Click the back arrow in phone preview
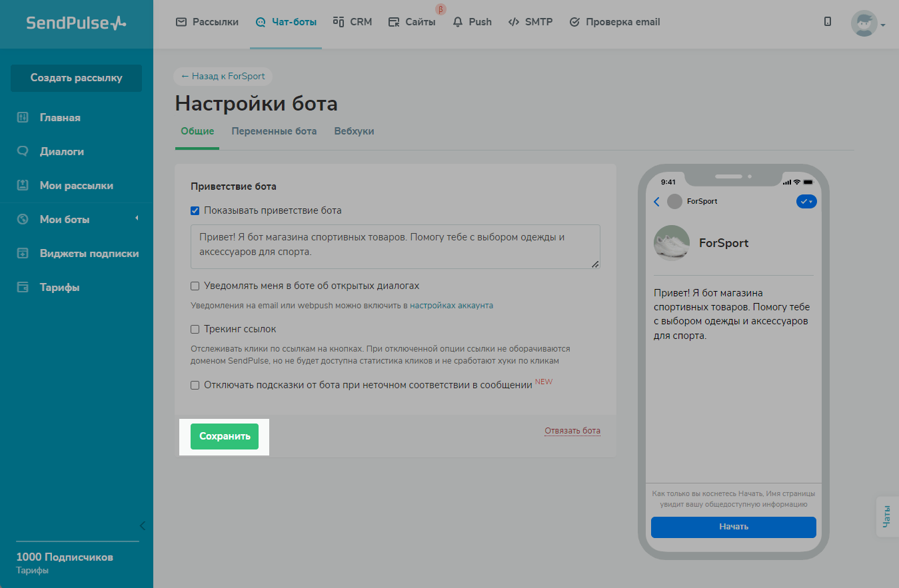 656,201
